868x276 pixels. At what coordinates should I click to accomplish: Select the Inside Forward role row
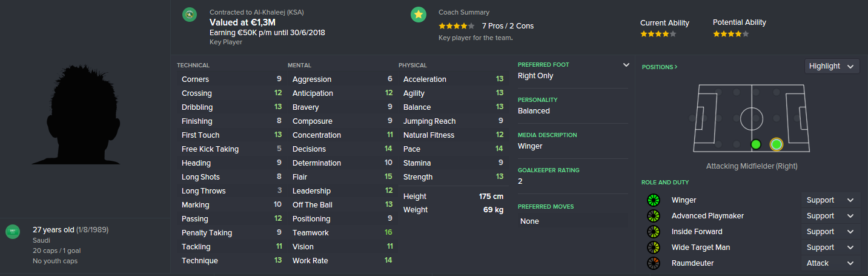[x=697, y=232]
